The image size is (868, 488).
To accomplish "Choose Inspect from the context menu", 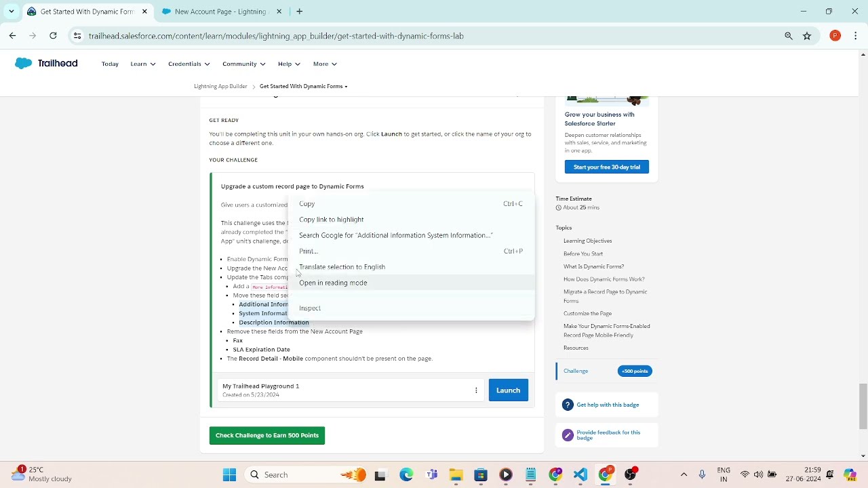I will click(x=411, y=308).
